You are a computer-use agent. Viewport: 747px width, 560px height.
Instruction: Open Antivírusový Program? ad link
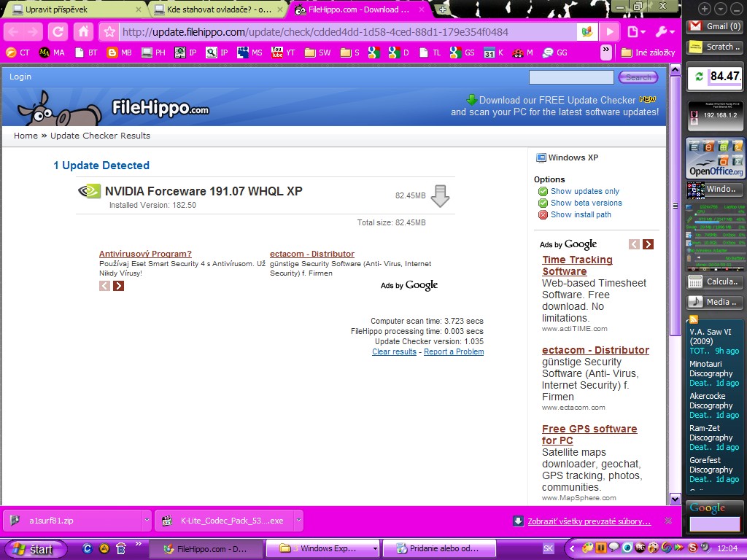pos(145,254)
